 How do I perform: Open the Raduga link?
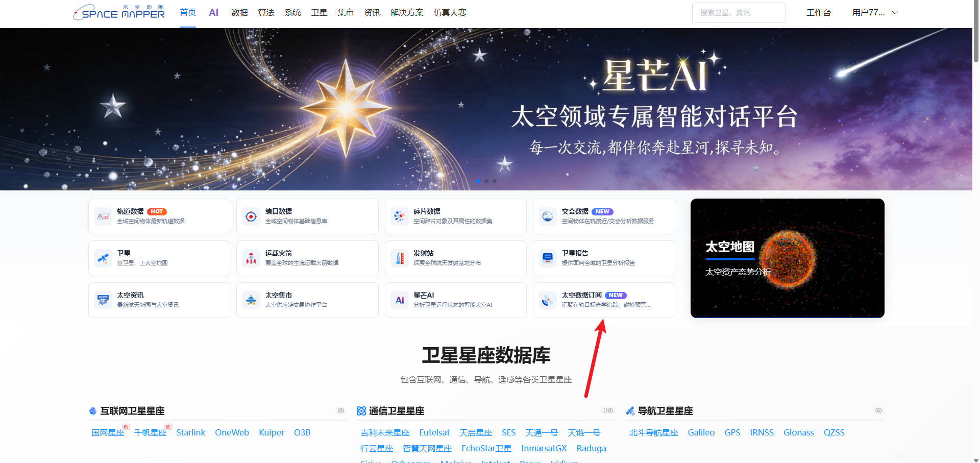click(x=591, y=449)
